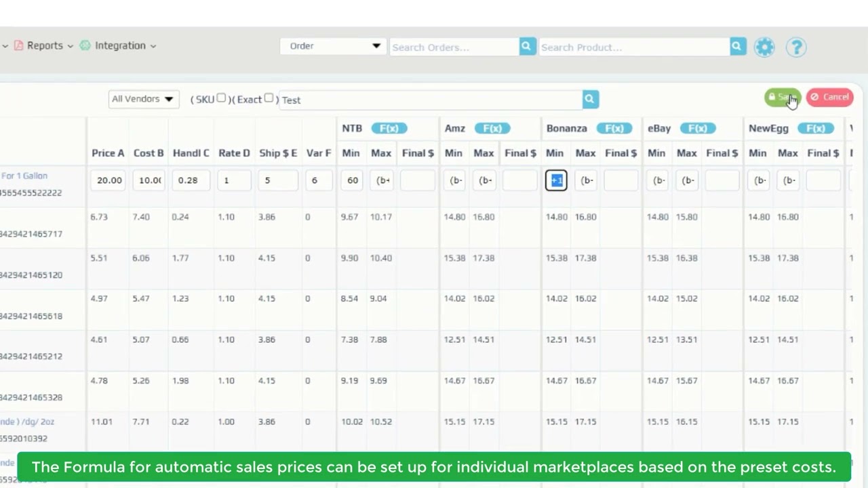Expand the All Vendors dropdown

point(143,99)
